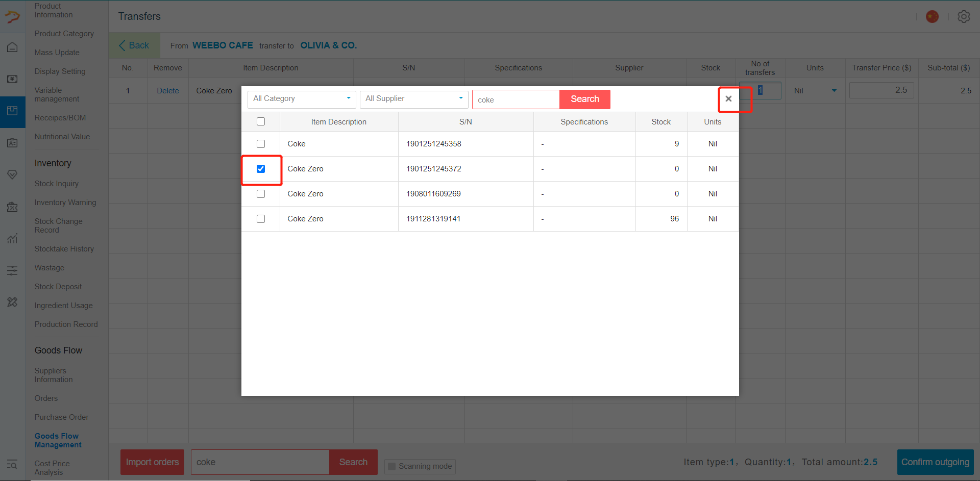The height and width of the screenshot is (481, 980).
Task: Check the Coke 1901251245358 row checkbox
Action: [261, 144]
